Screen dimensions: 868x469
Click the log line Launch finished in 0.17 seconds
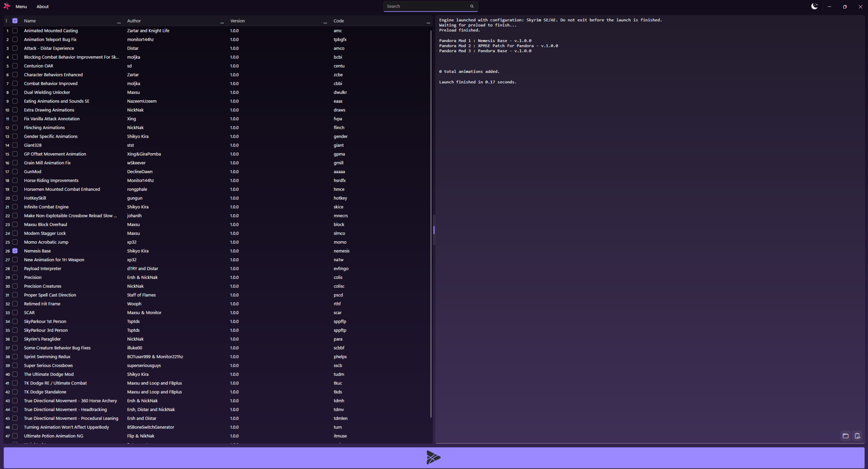click(x=477, y=82)
